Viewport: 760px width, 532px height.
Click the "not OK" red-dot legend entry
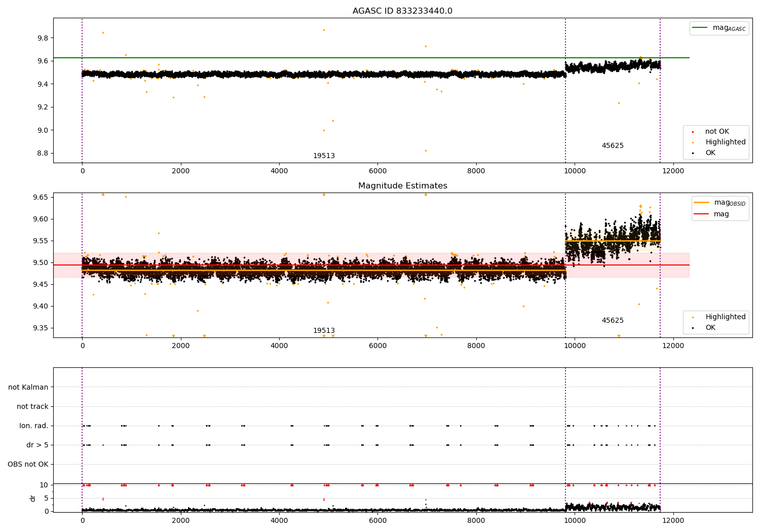[717, 132]
